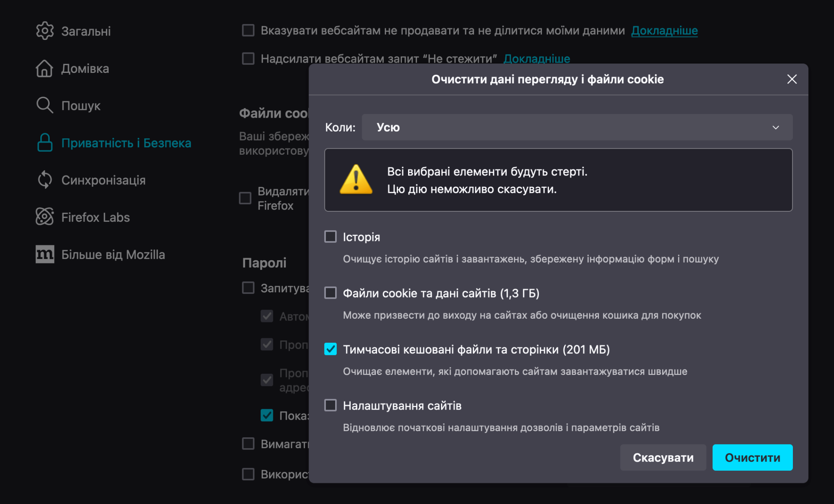Check Файли cookie та дані сайтів
834x504 pixels.
(330, 293)
